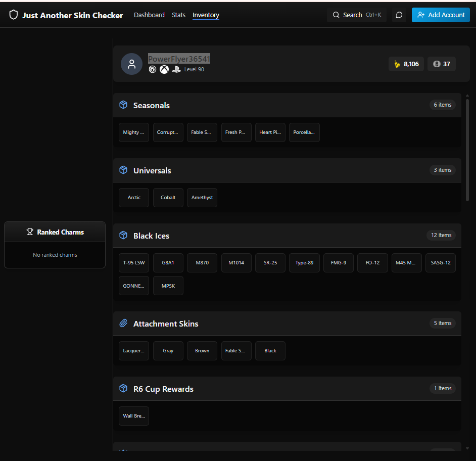Click the M870 black ice
Screen dimensions: 476x461
coord(202,263)
